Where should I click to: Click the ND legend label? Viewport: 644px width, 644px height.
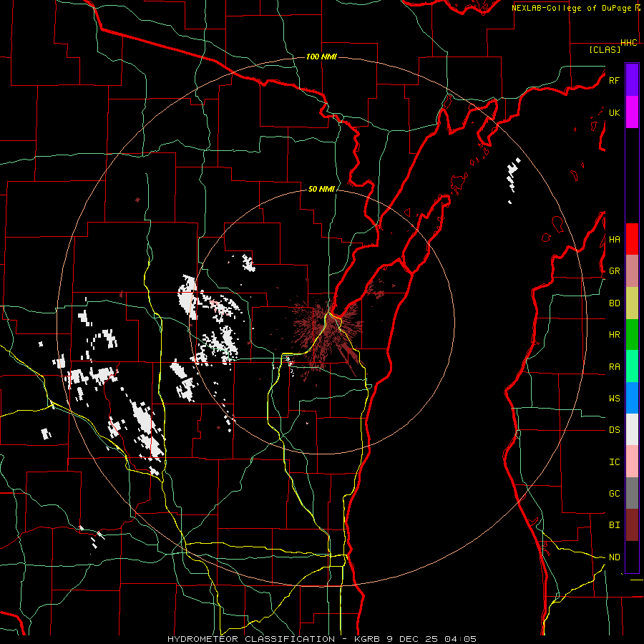614,557
